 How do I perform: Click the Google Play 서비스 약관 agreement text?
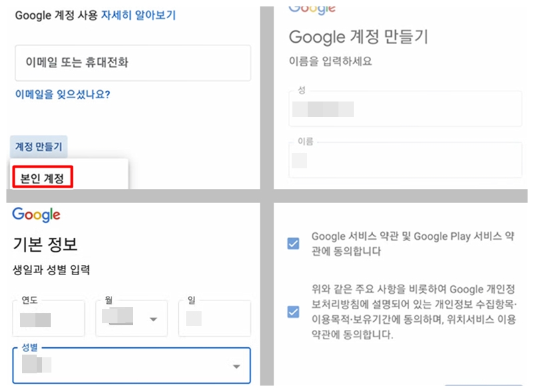413,244
